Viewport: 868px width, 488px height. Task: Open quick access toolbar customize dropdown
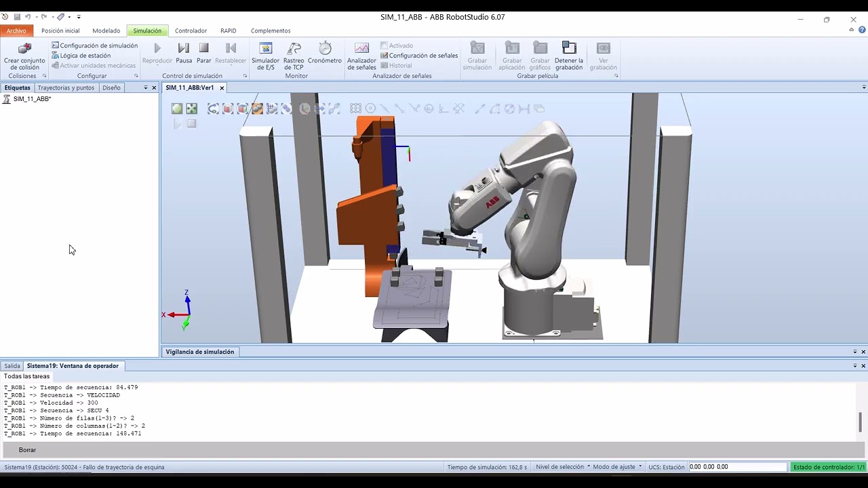pos(79,17)
